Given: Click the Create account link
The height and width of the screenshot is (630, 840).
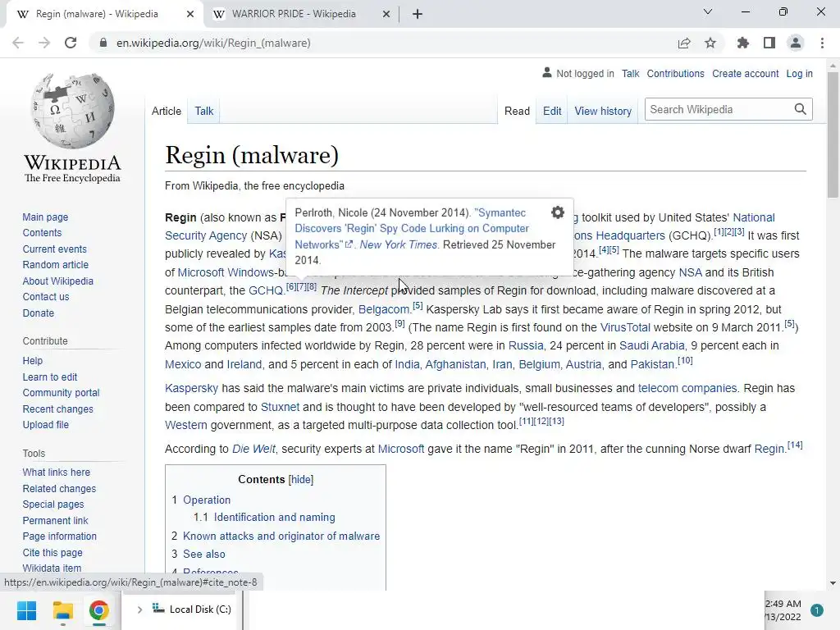Looking at the screenshot, I should coord(745,73).
